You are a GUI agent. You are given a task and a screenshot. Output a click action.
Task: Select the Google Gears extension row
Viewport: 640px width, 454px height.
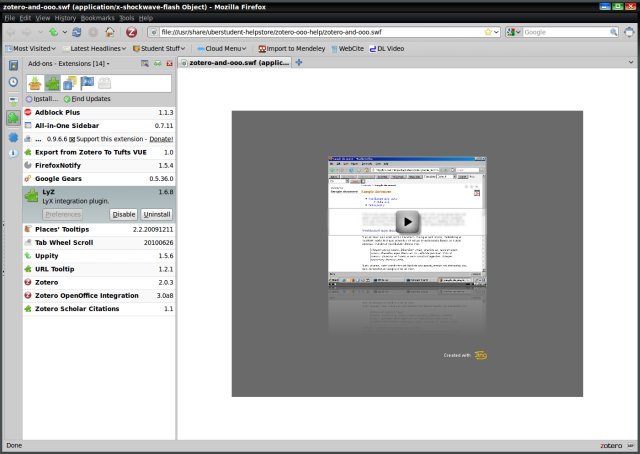point(99,179)
